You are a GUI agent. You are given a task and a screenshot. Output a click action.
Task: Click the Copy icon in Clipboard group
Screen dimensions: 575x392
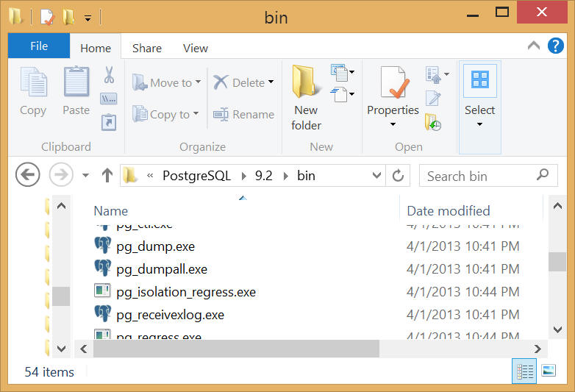pos(33,82)
